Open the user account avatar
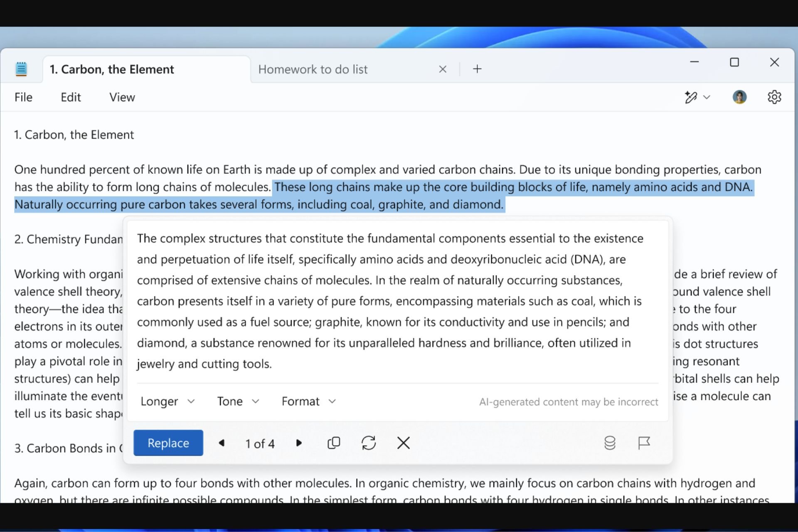The image size is (798, 532). coord(739,97)
